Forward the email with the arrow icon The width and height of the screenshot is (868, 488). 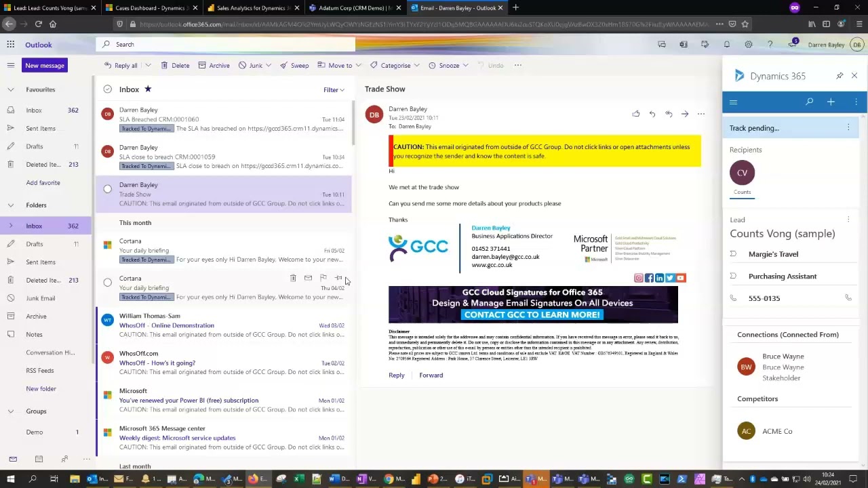click(685, 114)
